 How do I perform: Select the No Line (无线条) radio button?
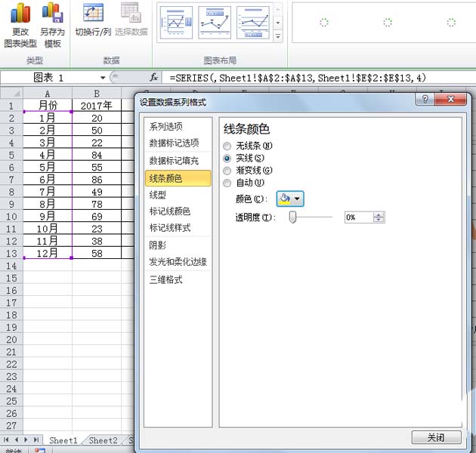click(x=227, y=146)
